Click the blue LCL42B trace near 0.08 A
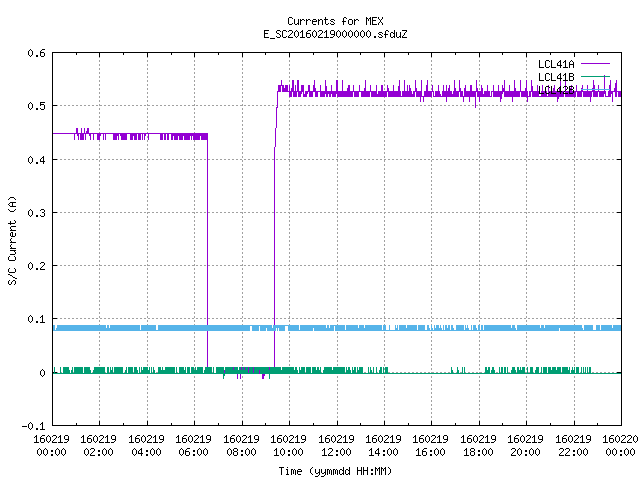This screenshot has width=640, height=480. [x=337, y=328]
